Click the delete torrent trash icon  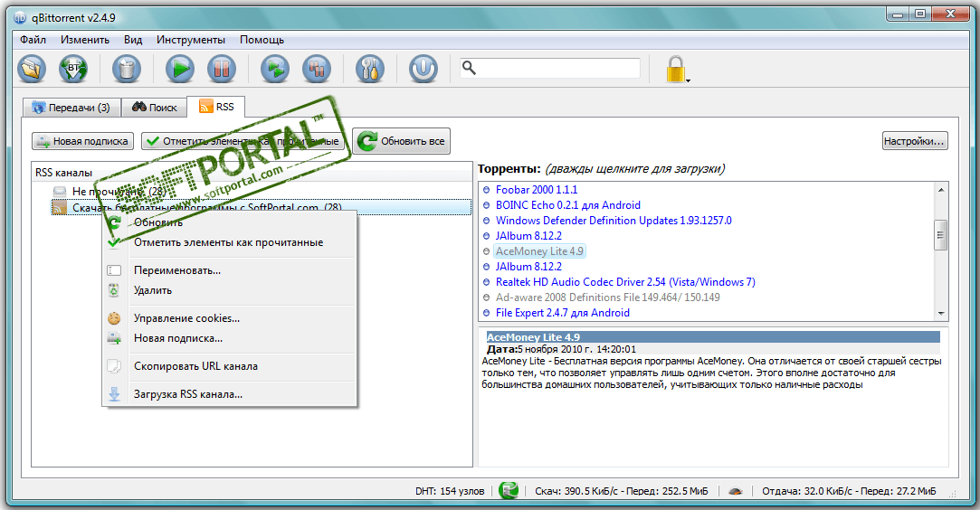click(x=127, y=69)
